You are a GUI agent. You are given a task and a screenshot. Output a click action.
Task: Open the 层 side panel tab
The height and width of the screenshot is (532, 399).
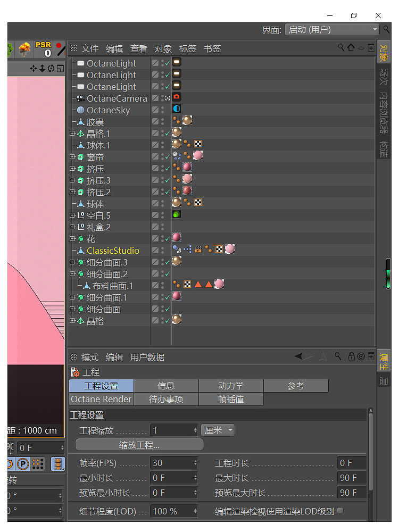[x=384, y=381]
